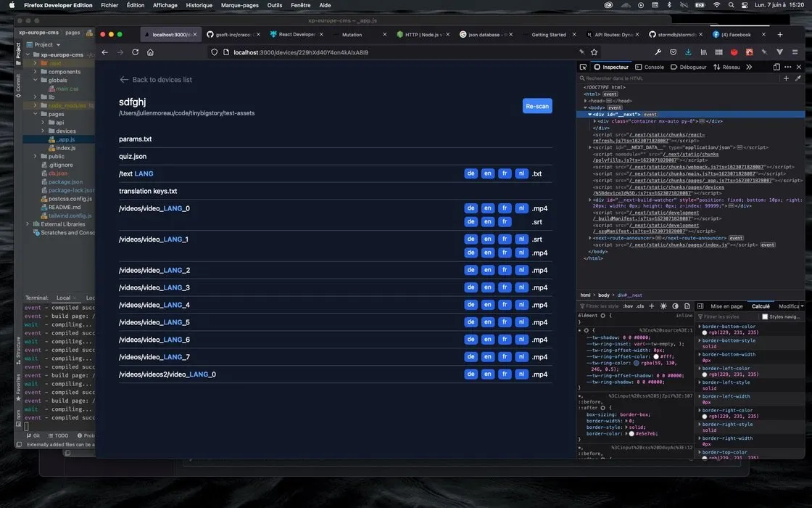
Task: Toggle light color scheme simulation sun icon
Action: [663, 306]
